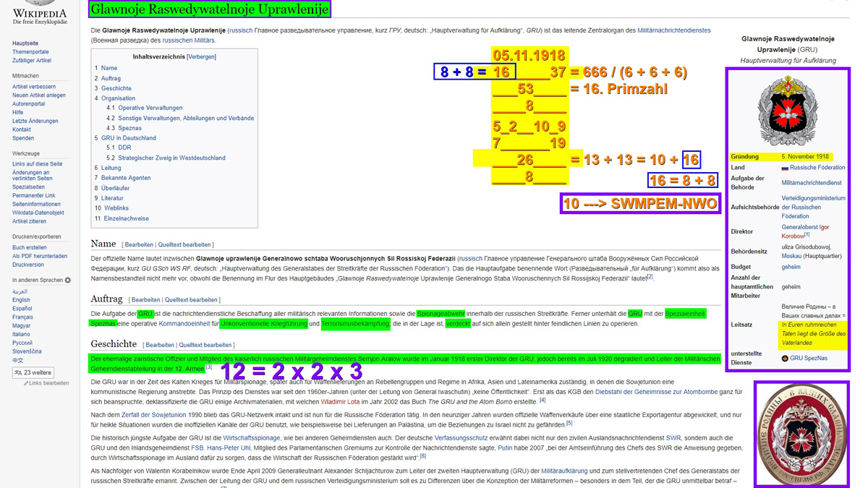Click Neuen Artikel anlegen

(39, 95)
